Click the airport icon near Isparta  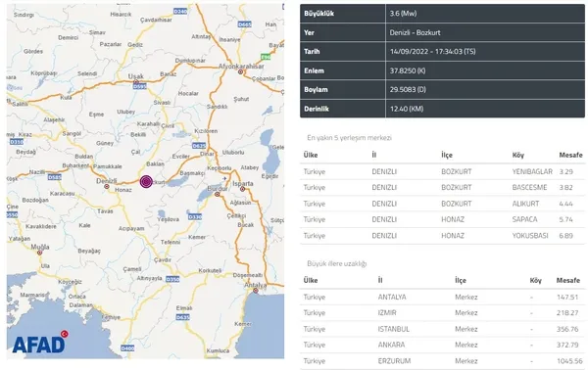click(x=224, y=178)
